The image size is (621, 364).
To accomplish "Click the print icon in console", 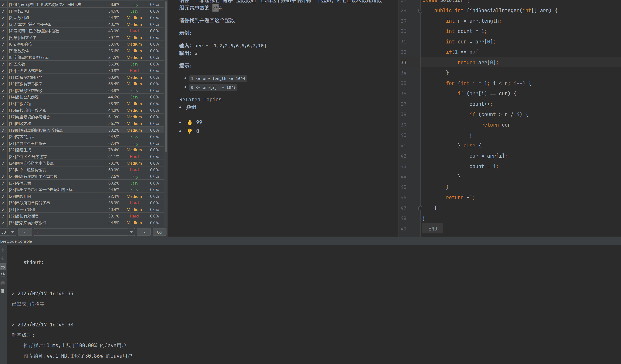I will pyautogui.click(x=3, y=283).
